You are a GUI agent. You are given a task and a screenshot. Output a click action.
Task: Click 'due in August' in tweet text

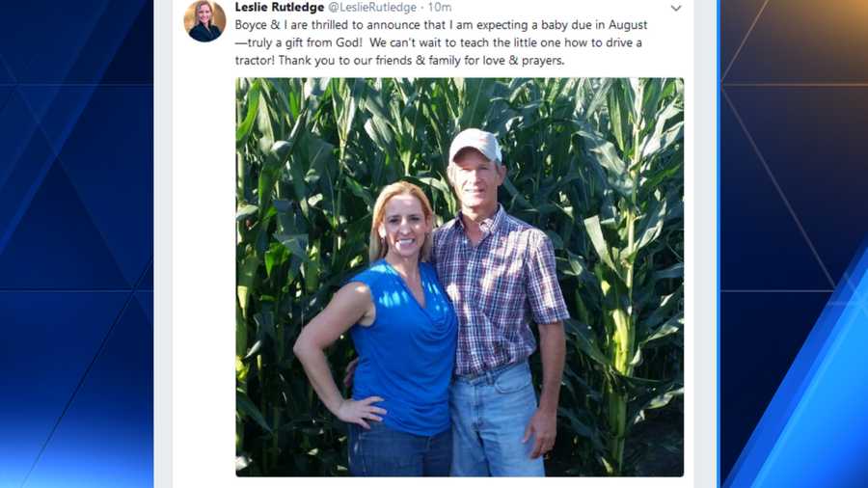[613, 25]
